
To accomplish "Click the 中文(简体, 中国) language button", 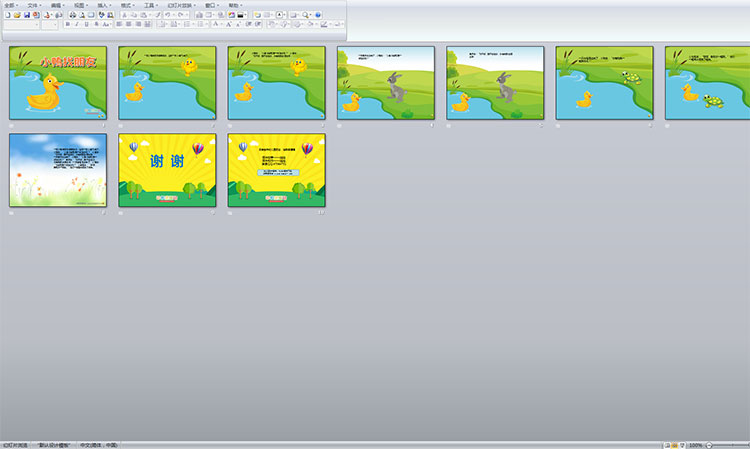I will pos(99,444).
